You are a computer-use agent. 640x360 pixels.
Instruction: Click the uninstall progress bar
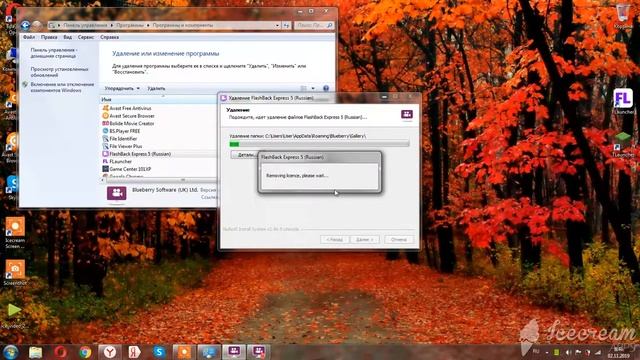319,144
